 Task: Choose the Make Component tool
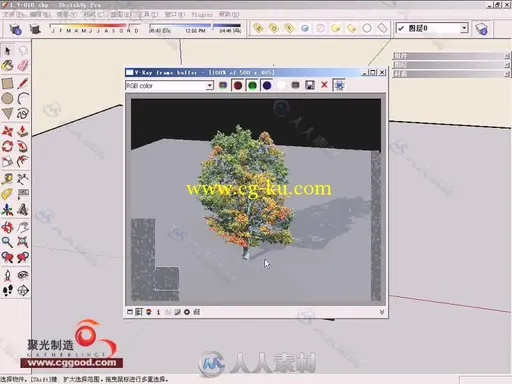[x=23, y=51]
